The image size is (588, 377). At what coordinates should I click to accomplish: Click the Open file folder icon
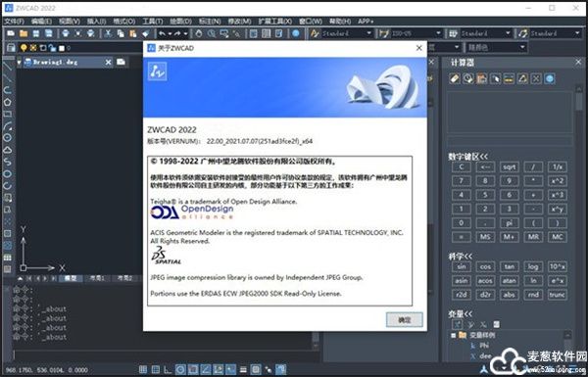(x=24, y=33)
